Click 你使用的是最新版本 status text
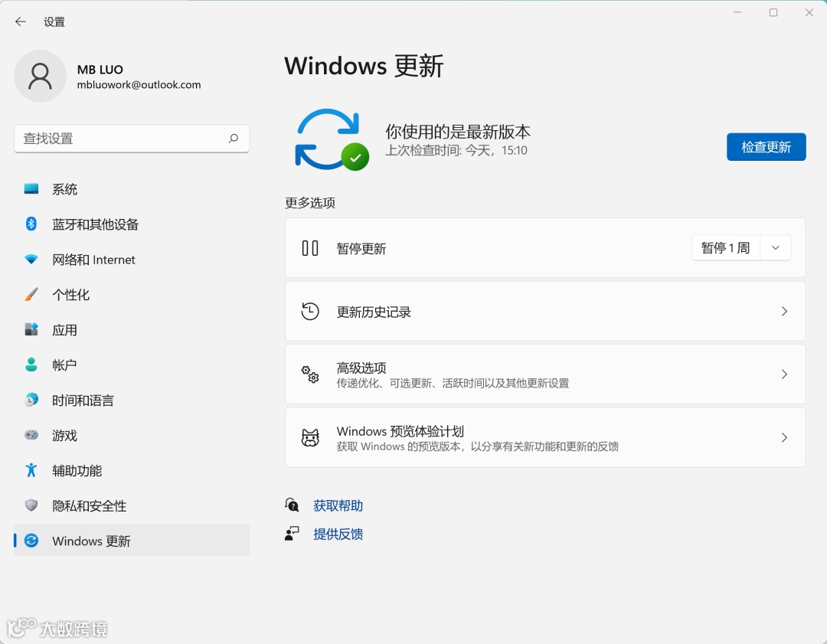The height and width of the screenshot is (644, 827). click(458, 132)
